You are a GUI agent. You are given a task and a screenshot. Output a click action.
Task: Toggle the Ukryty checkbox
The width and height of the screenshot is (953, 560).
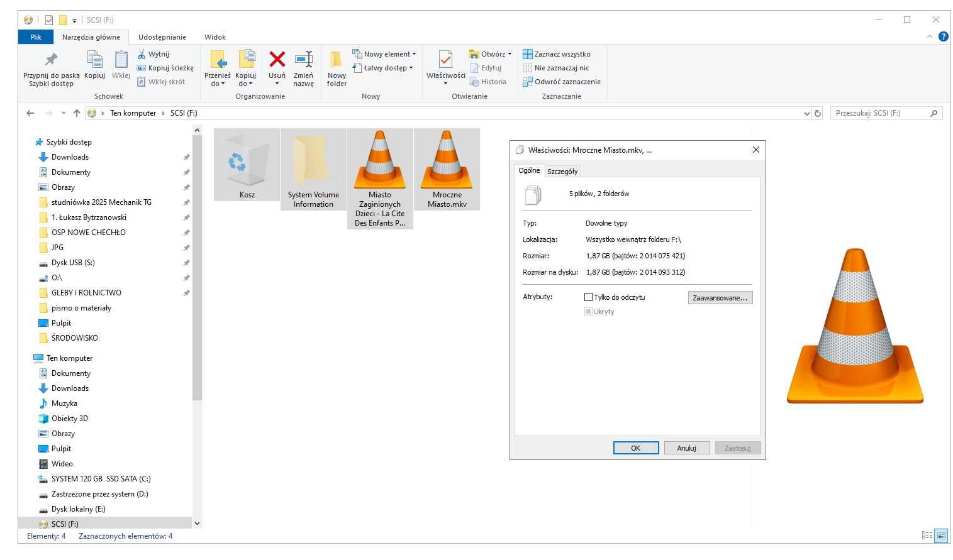point(588,312)
